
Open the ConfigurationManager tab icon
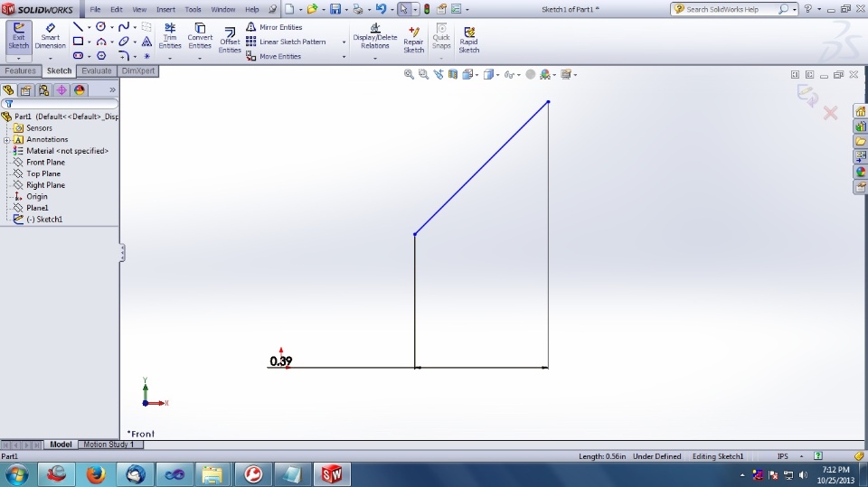tap(43, 90)
